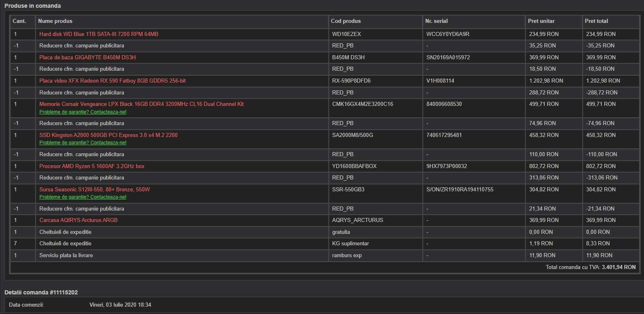
Task: Select serial number 840006608530
Action: pyautogui.click(x=444, y=104)
